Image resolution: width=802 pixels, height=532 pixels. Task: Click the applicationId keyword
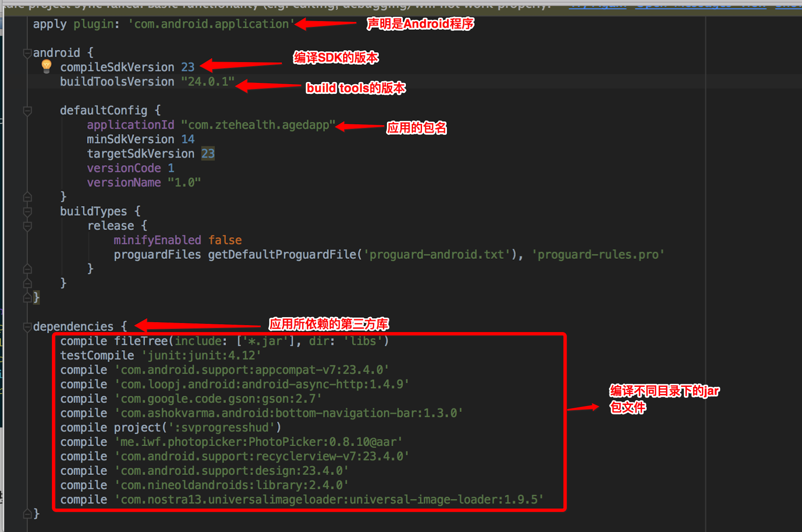tap(130, 125)
